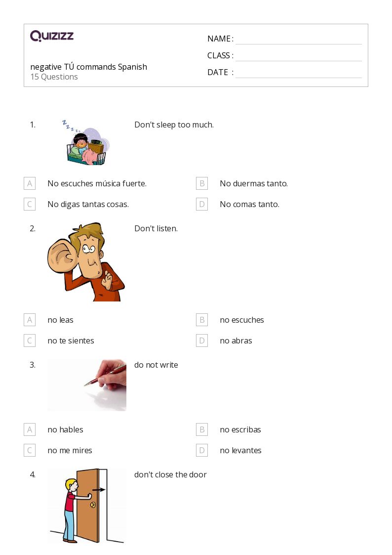Click the sleeping child image
The height and width of the screenshot is (555, 392).
86,142
